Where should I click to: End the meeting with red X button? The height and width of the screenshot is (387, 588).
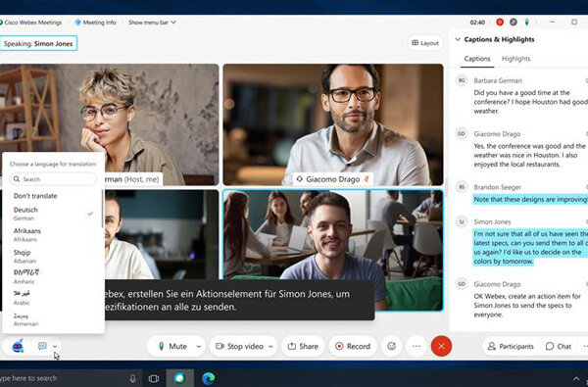point(441,346)
